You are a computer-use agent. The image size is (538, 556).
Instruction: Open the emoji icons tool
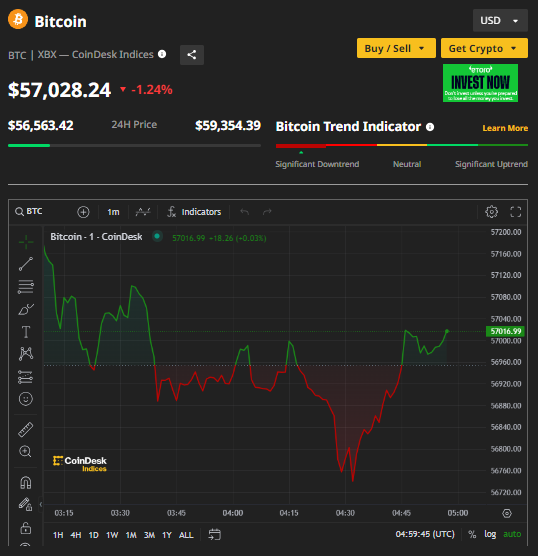click(26, 399)
